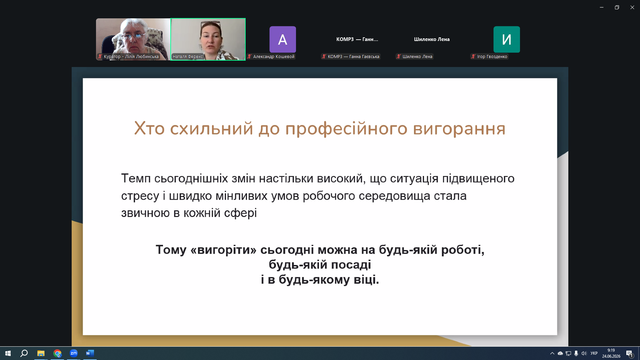640x360 pixels.
Task: Open taskbar search magnifier
Action: click(24, 353)
